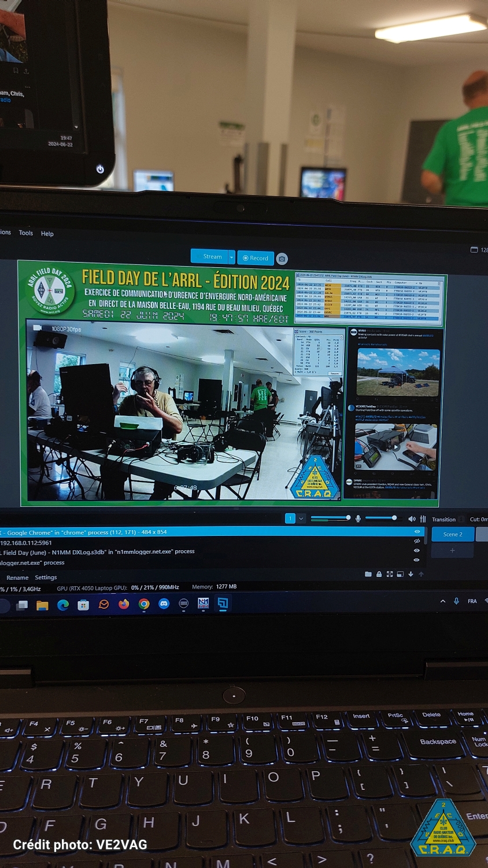Start recording with the Record button
This screenshot has height=868, width=488.
255,258
